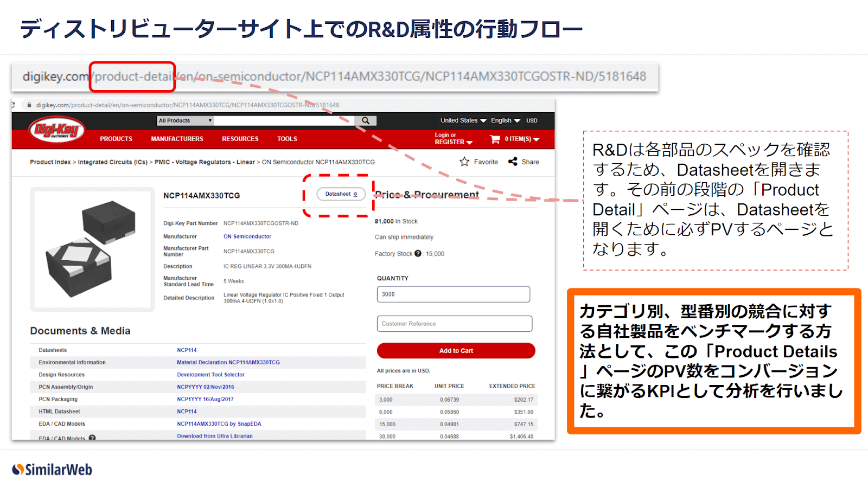Open the English language dropdown
The image size is (868, 488).
505,120
